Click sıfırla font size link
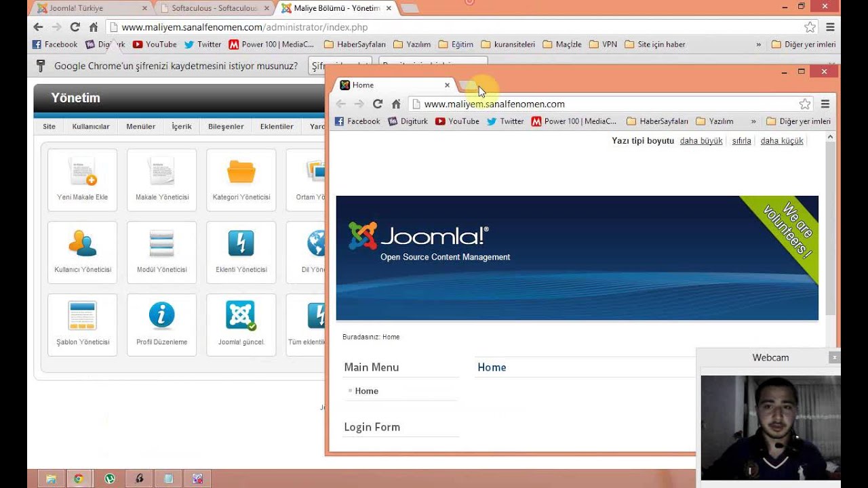The height and width of the screenshot is (488, 868). 742,141
